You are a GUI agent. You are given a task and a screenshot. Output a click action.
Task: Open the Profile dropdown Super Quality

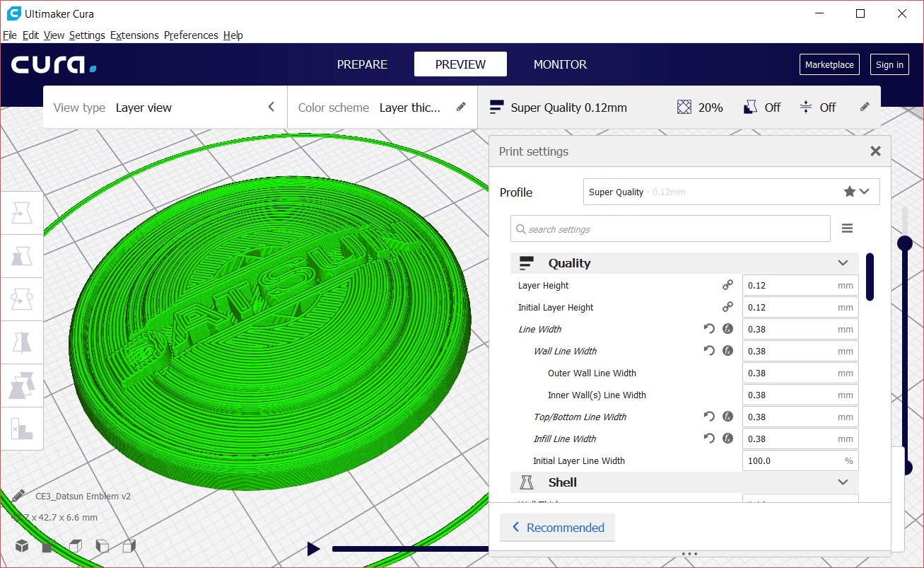point(731,192)
